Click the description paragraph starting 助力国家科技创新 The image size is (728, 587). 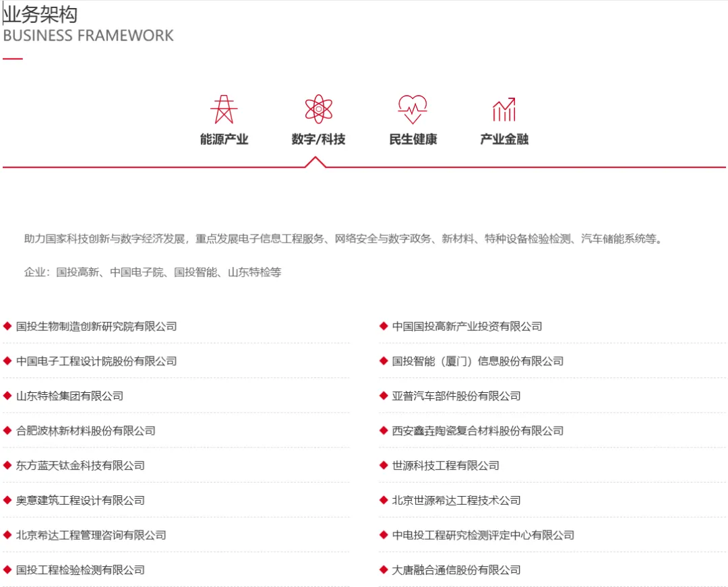click(344, 239)
